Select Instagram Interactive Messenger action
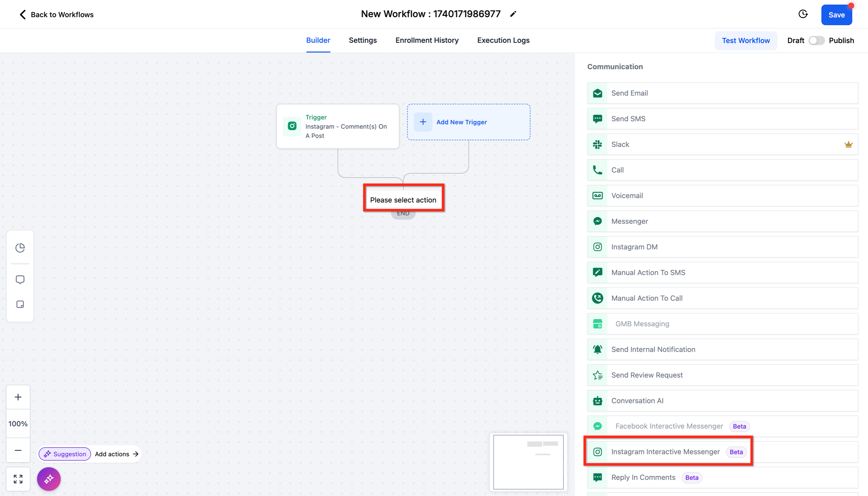Viewport: 868px width, 496px height. (x=665, y=452)
